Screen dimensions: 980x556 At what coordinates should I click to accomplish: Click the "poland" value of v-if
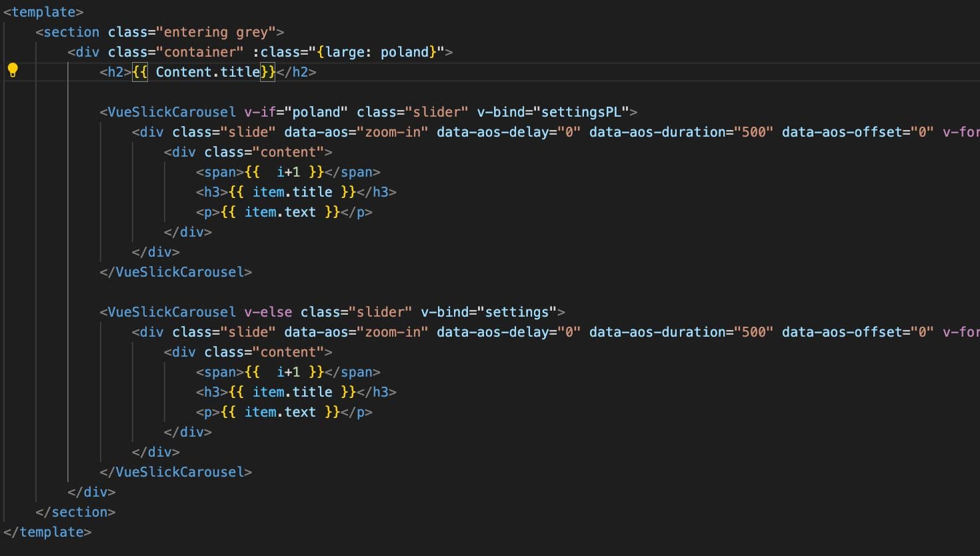317,112
